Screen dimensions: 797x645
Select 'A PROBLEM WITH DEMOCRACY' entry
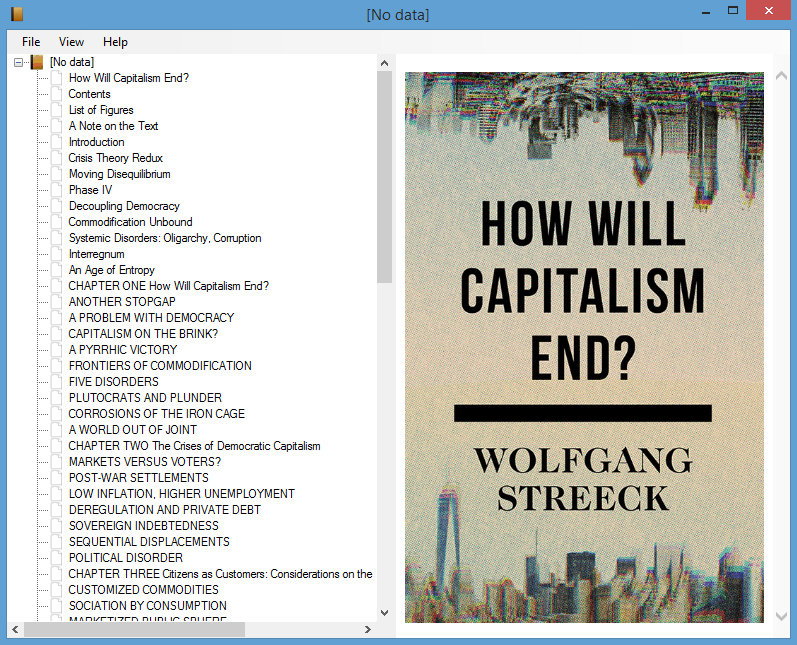[151, 318]
